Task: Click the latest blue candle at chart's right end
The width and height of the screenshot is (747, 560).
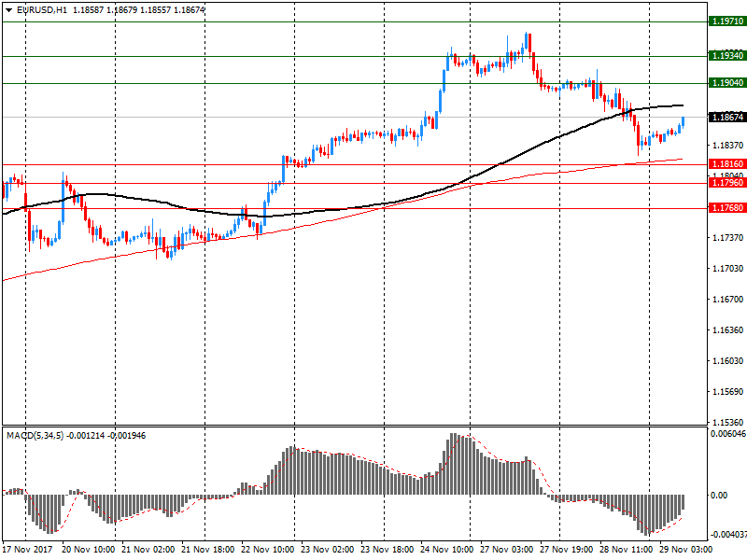Action: click(684, 122)
